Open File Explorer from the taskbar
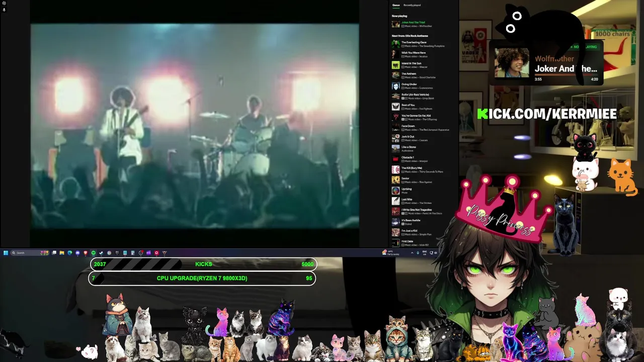644x362 pixels. coord(62,253)
